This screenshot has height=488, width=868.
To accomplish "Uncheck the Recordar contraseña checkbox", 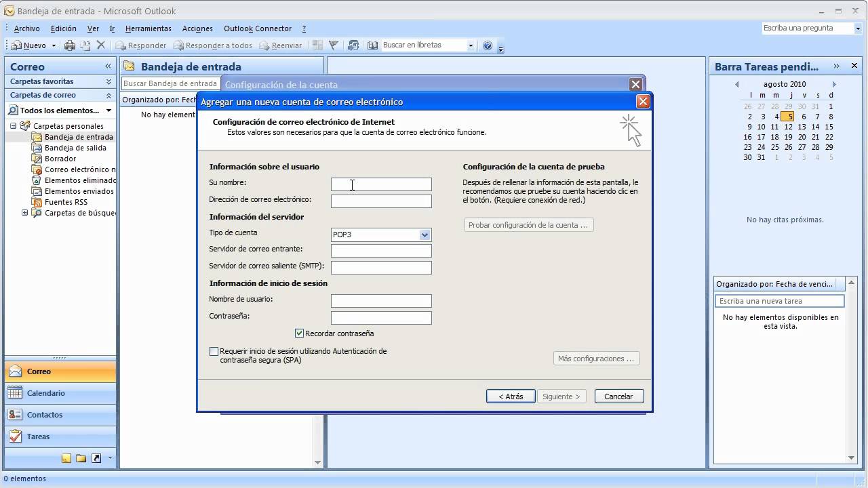I will click(299, 333).
